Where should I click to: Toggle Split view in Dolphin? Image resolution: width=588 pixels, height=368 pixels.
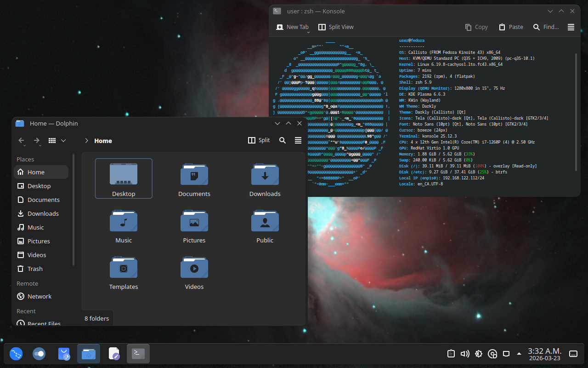(259, 140)
